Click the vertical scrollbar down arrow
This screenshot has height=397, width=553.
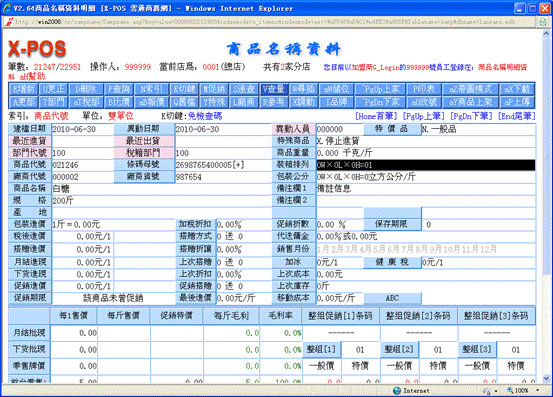546,379
